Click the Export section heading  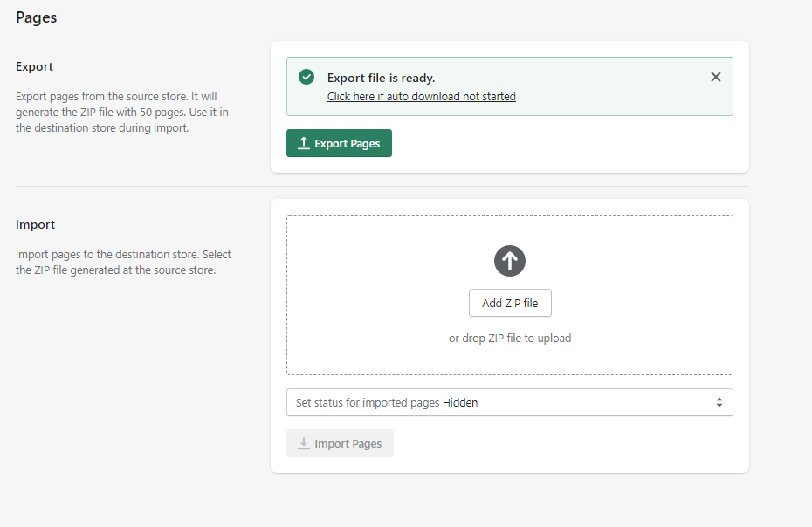click(35, 67)
